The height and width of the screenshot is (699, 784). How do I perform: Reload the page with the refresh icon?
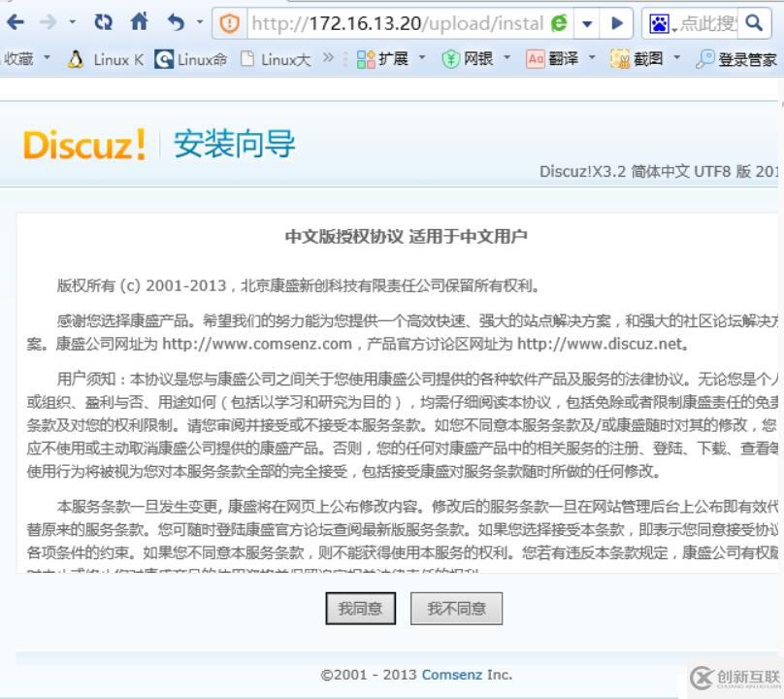[104, 22]
